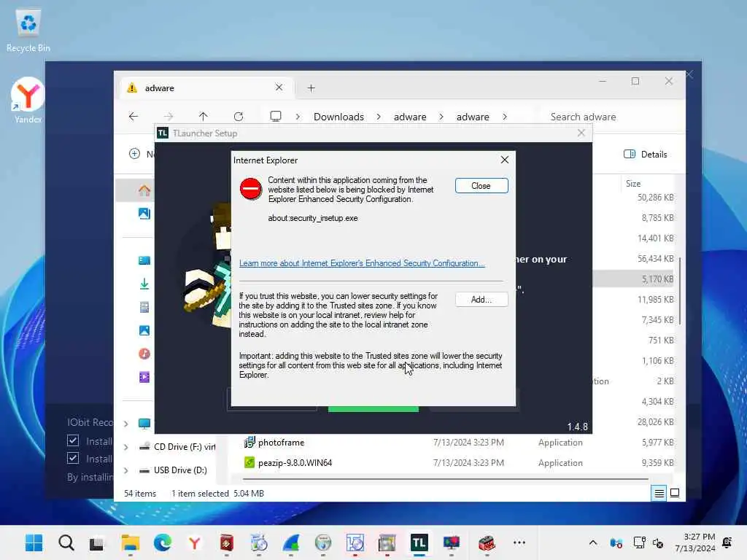Click the red blocked-content stop icon
Viewport: 747px width, 560px height.
[251, 189]
